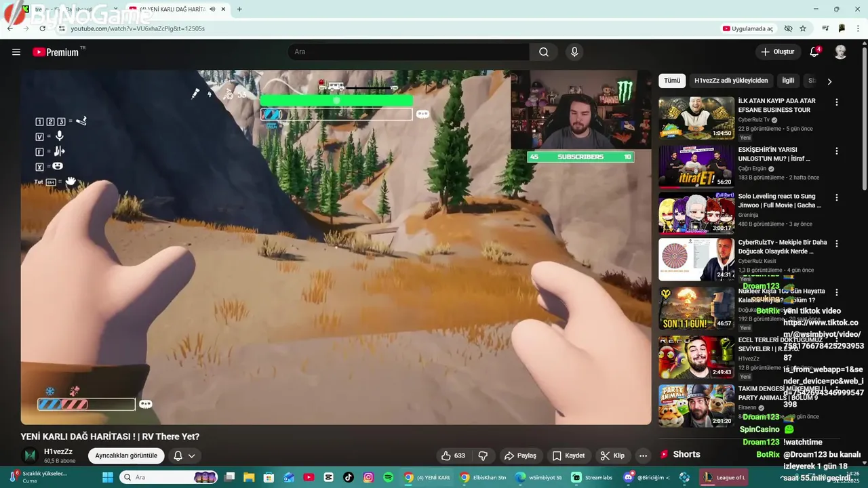Click the Windows taskbar search box
The width and height of the screenshot is (868, 488).
[x=170, y=477]
